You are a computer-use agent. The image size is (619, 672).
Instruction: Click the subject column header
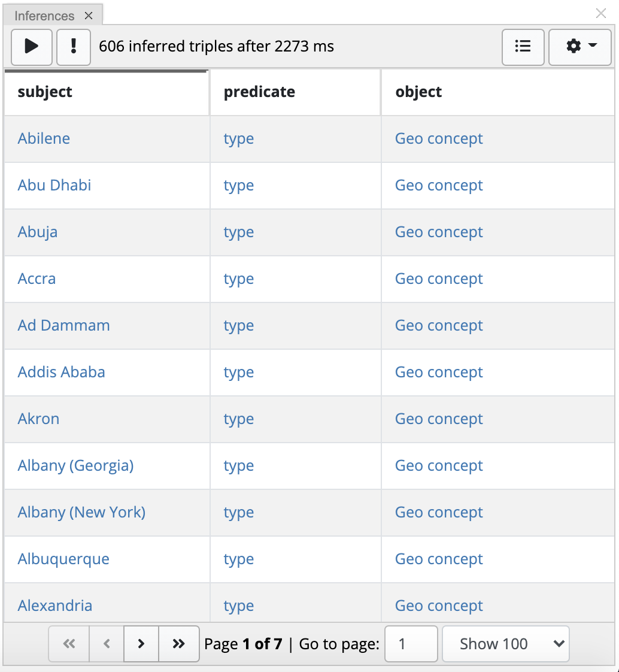pos(45,92)
